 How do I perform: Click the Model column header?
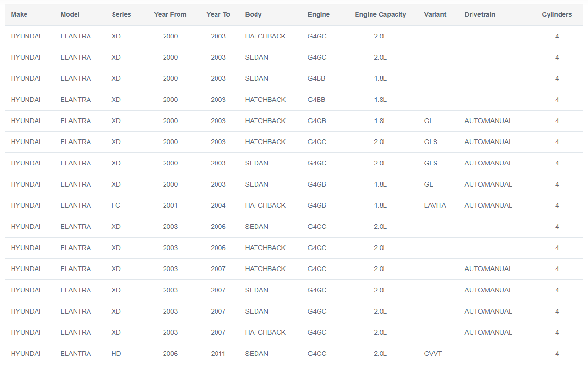click(x=70, y=14)
